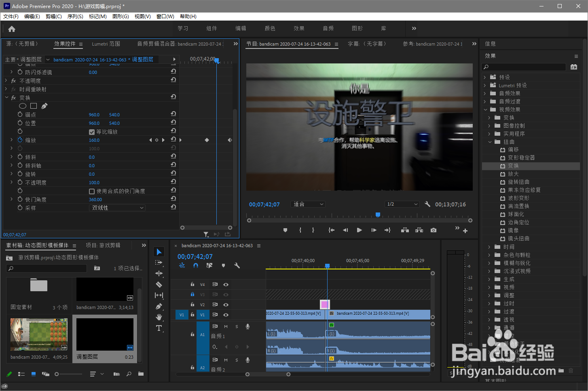Open program monitor settings wrench
The height and width of the screenshot is (391, 588).
click(427, 204)
